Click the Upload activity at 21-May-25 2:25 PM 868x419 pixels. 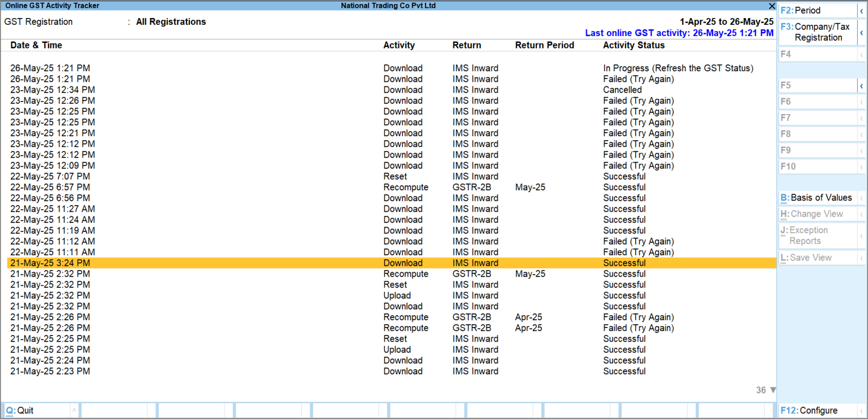[397, 350]
